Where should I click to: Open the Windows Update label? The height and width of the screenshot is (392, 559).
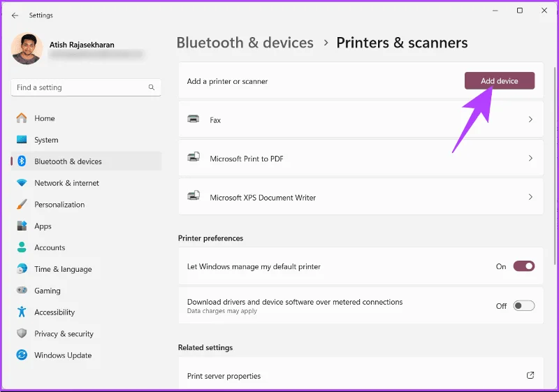pyautogui.click(x=63, y=355)
